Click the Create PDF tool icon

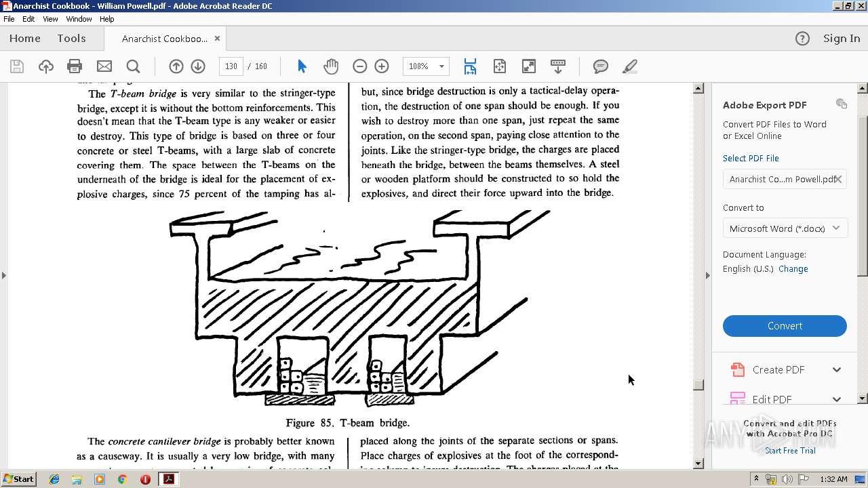click(x=737, y=369)
